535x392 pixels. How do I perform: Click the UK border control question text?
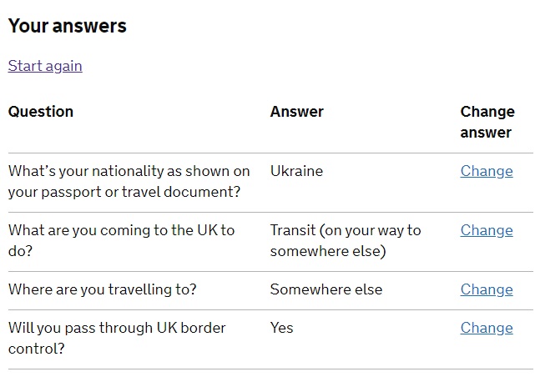(x=117, y=338)
